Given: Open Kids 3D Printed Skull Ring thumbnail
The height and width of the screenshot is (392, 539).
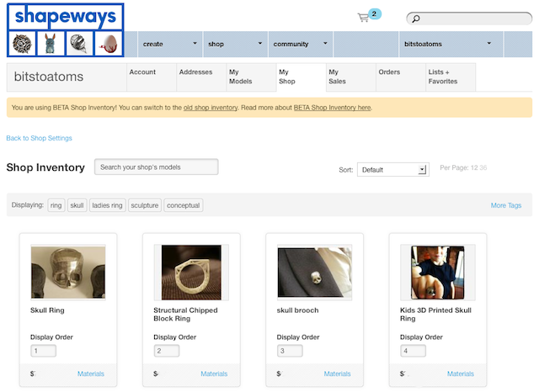Looking at the screenshot, I should point(437,272).
